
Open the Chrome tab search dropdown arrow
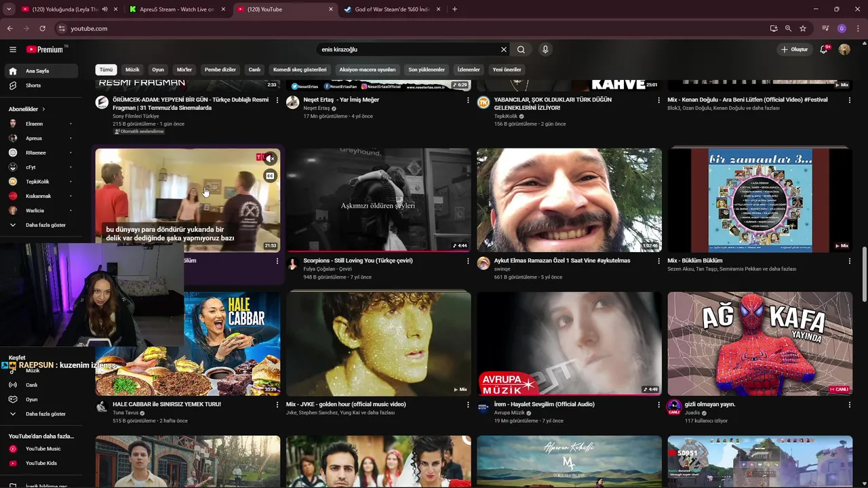(9, 9)
